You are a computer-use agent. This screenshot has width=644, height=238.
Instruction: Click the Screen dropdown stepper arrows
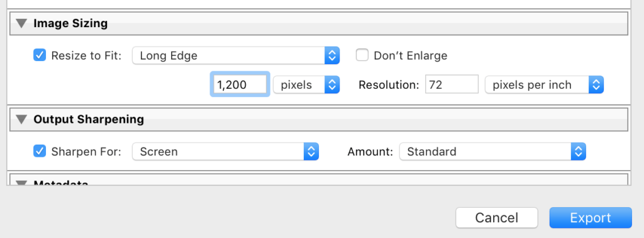click(311, 152)
